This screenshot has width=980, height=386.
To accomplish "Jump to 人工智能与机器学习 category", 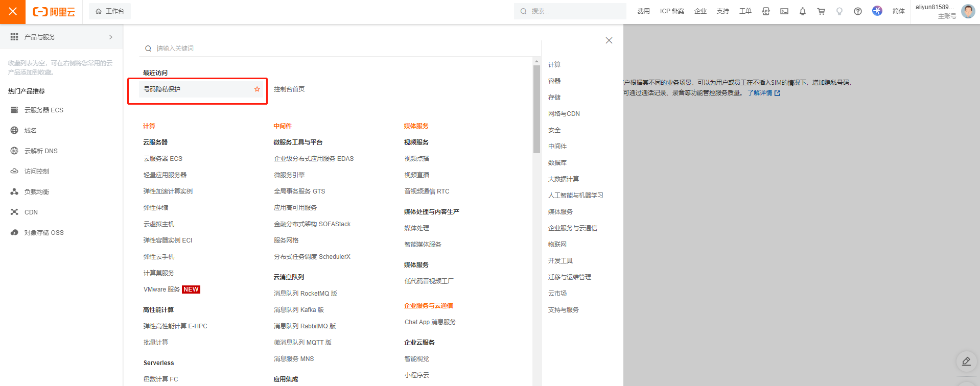I will point(576,196).
